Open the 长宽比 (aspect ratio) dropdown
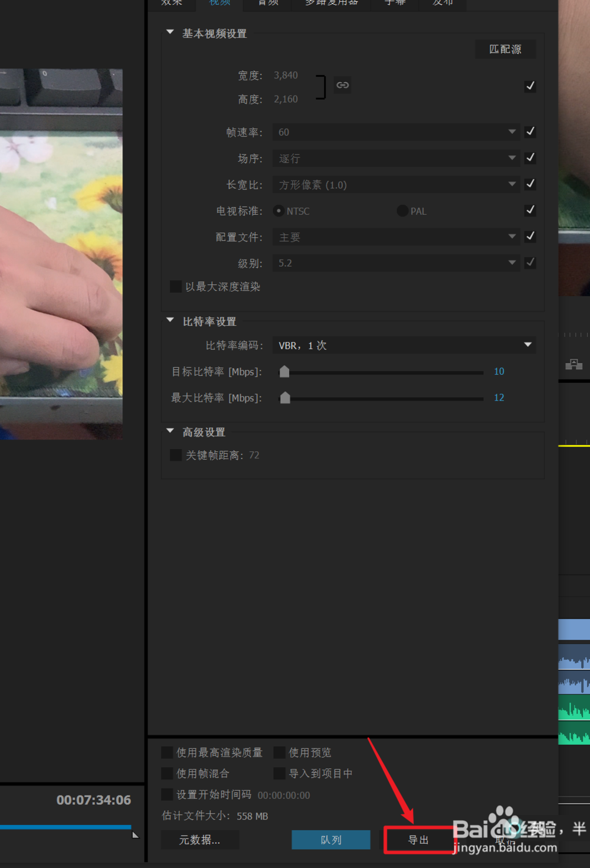 511,184
